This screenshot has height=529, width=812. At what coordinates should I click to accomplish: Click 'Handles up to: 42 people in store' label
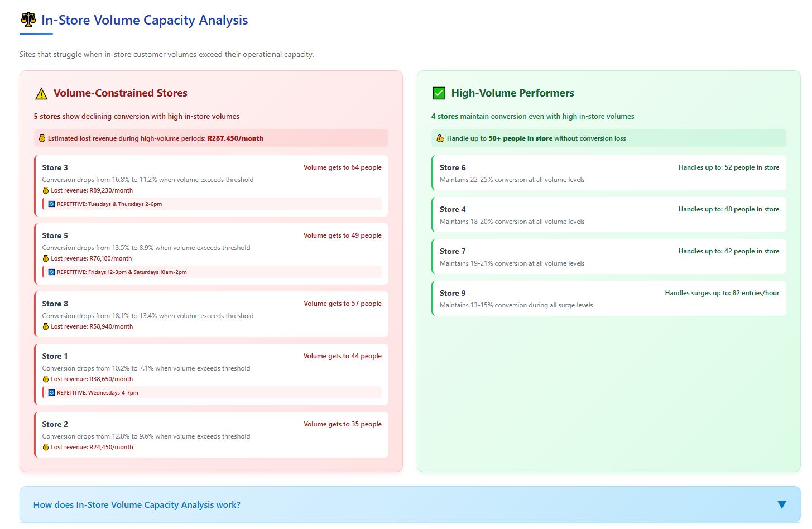pyautogui.click(x=728, y=251)
